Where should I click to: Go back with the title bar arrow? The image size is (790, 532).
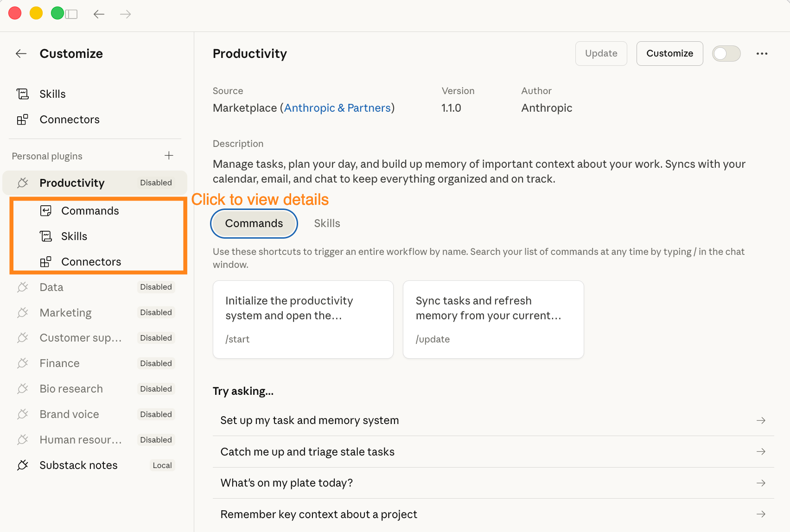[x=99, y=14]
